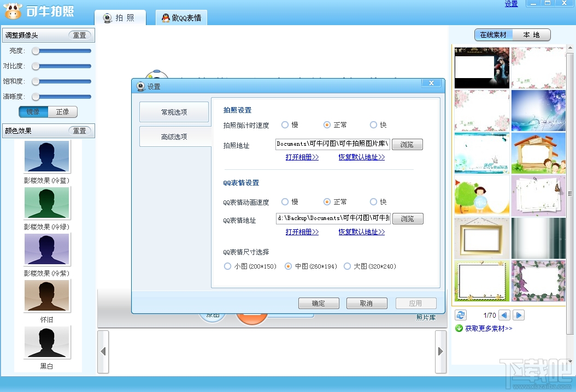Click the QQ表情地址 path field

[333, 218]
